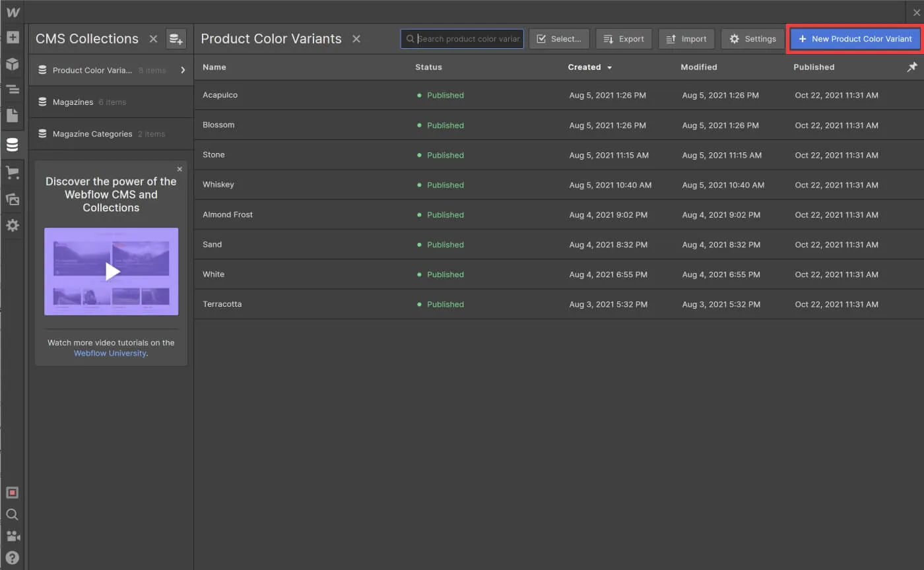Open the quick find magnifier icon
The image size is (924, 570).
(x=13, y=515)
